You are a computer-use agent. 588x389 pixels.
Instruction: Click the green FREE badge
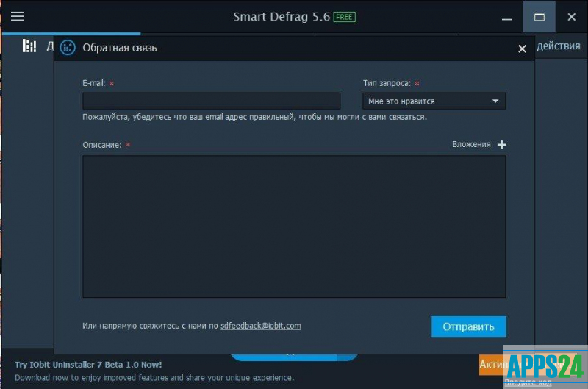(344, 17)
